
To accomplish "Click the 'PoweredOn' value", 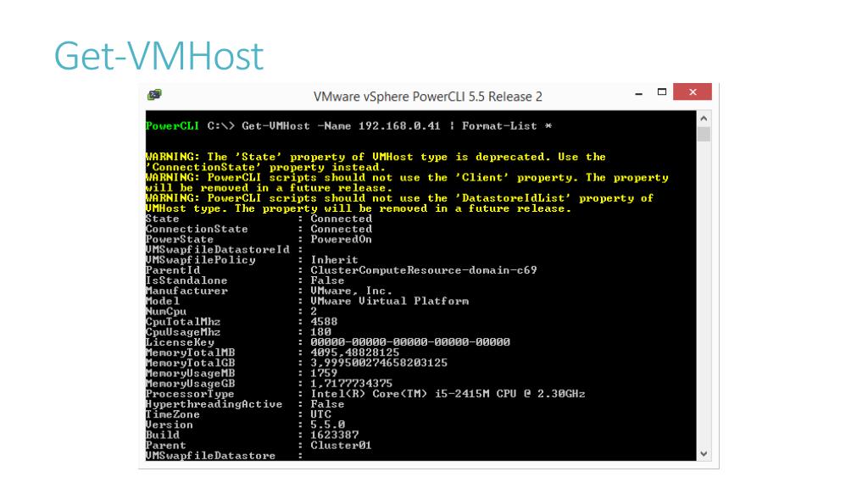I will [341, 240].
